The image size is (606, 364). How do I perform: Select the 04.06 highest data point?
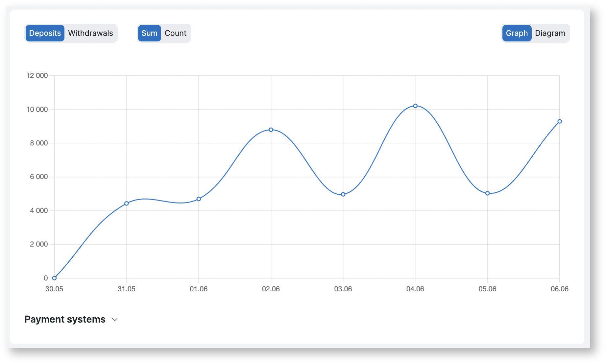pos(415,106)
